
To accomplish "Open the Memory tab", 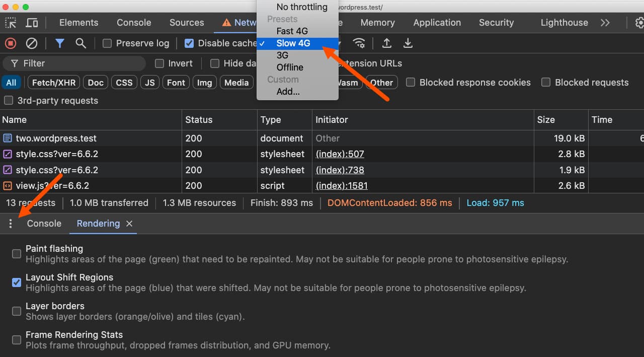I will click(x=377, y=23).
